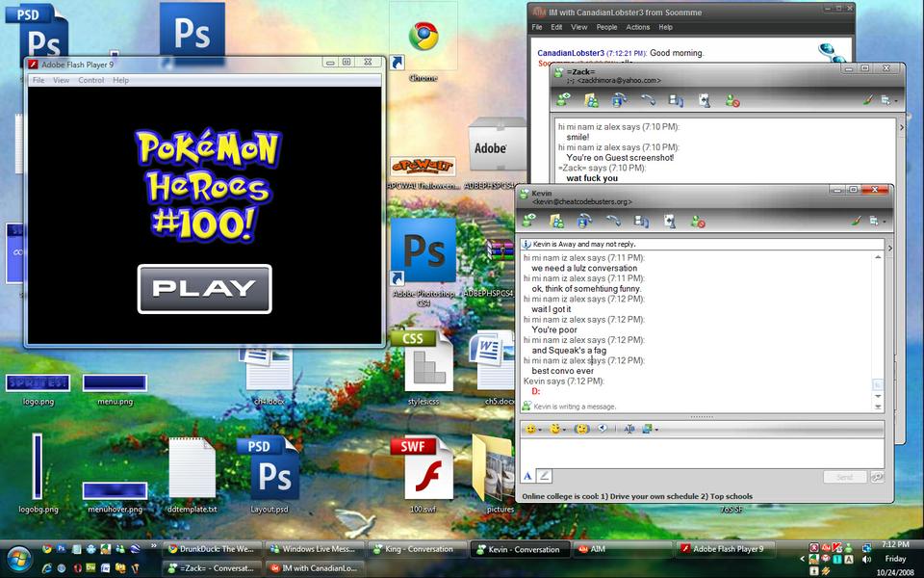Screen dimensions: 924x578
Task: Expand the side display picture panel in Kevin conversation
Action: [889, 249]
